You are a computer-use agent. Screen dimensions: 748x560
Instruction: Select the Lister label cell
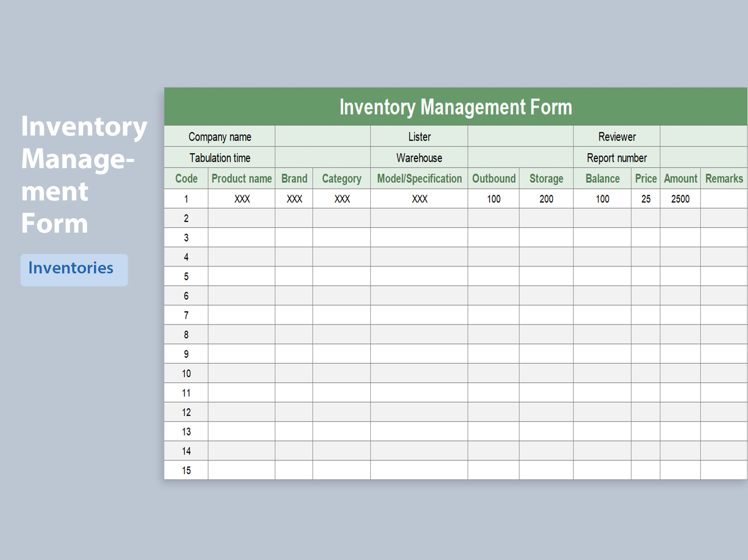419,137
